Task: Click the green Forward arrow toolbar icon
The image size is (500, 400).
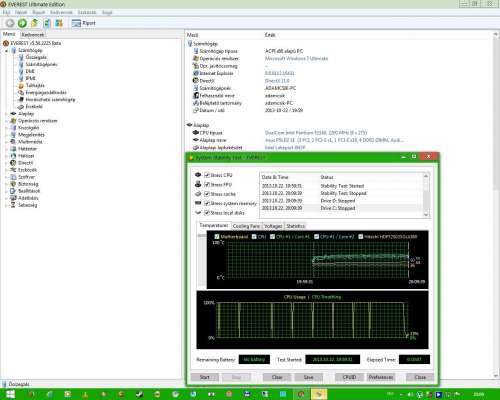Action: tap(22, 23)
